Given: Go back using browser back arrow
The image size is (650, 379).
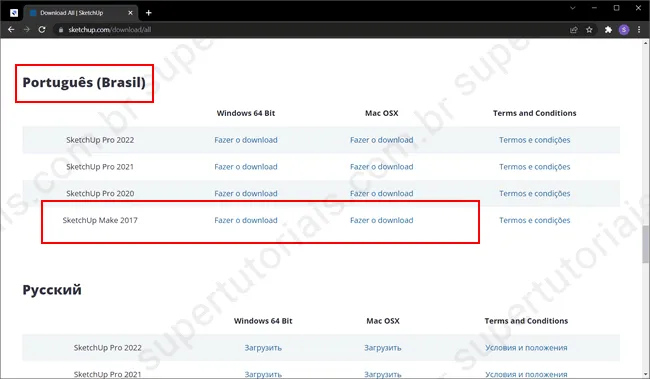Looking at the screenshot, I should [x=11, y=29].
